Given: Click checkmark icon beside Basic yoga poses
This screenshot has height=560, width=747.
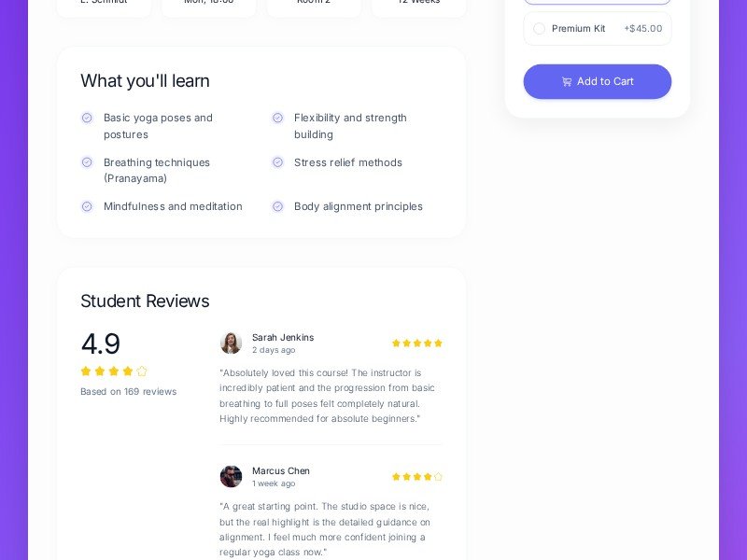Looking at the screenshot, I should [x=87, y=118].
